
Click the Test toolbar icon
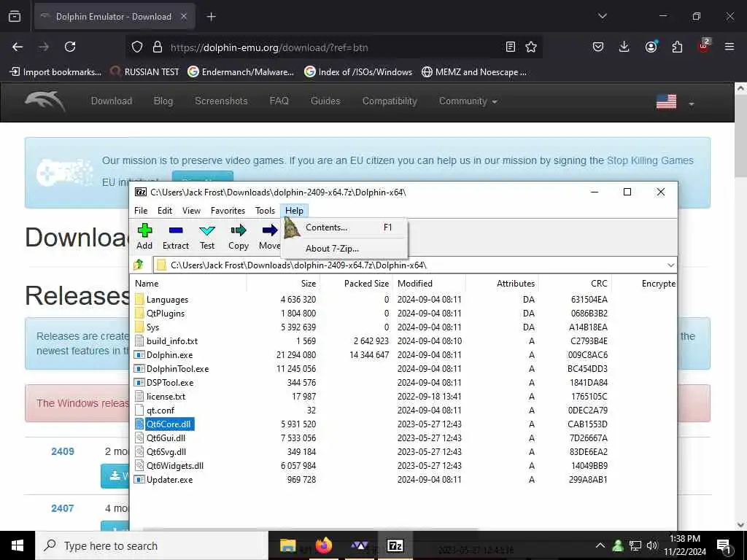pos(206,236)
